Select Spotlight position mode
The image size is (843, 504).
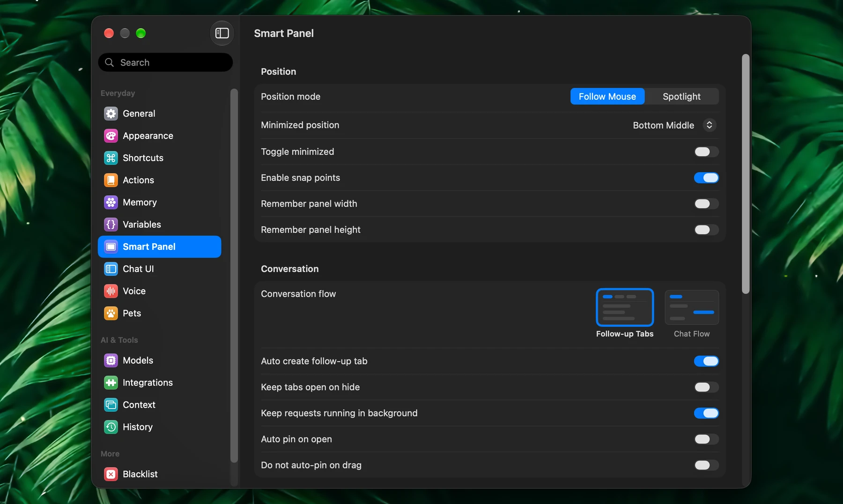coord(681,96)
